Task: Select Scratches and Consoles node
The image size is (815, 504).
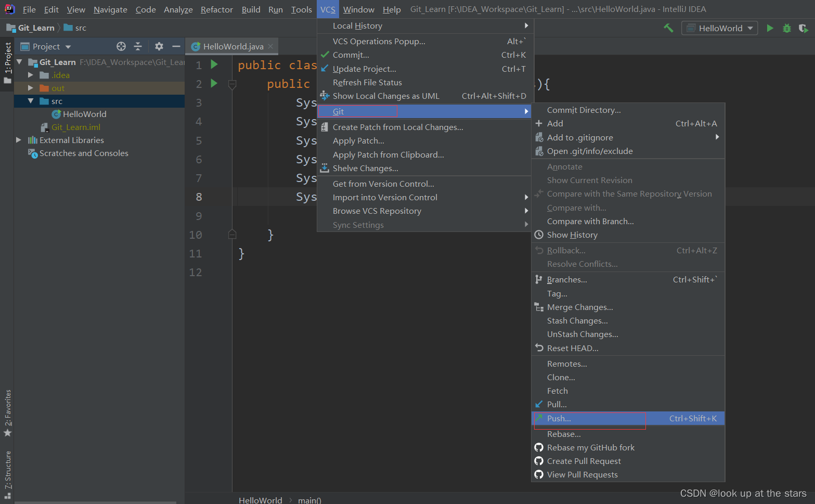Action: (x=84, y=153)
